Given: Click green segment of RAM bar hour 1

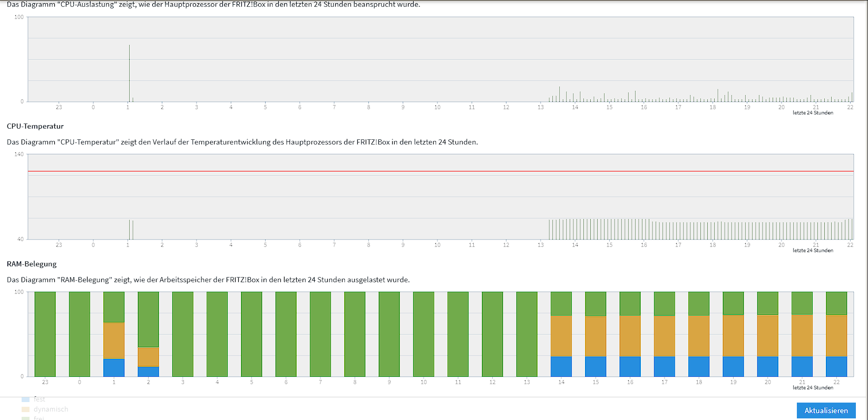Looking at the screenshot, I should click(x=114, y=307).
